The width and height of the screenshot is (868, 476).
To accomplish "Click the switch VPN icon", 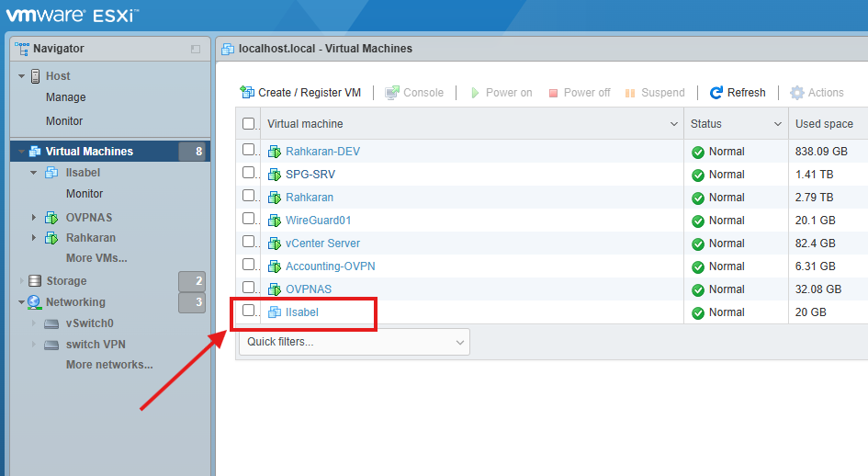I will coord(51,345).
